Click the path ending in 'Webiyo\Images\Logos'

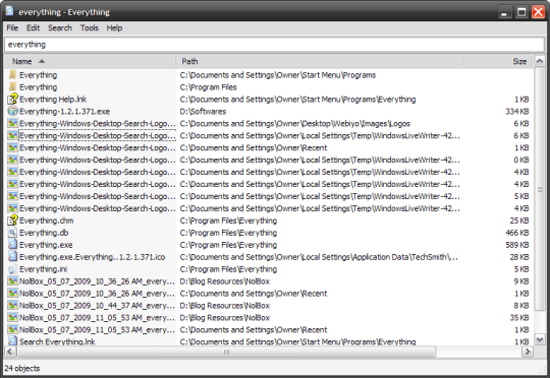[x=295, y=123]
